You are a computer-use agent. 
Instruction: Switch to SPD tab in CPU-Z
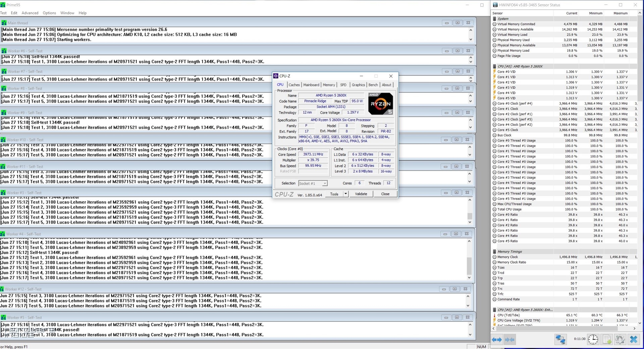click(x=343, y=85)
